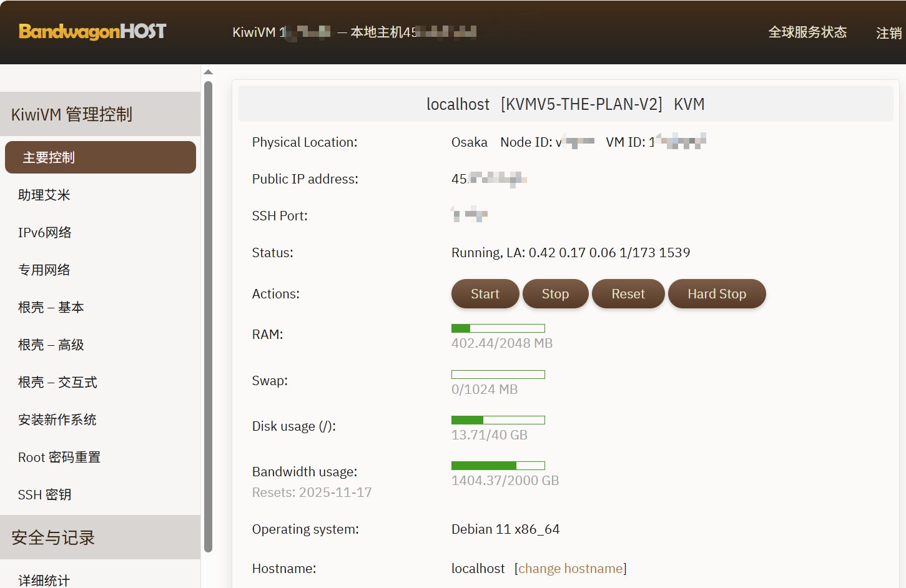
Task: Click the sidebar scrollbar up arrow
Action: click(x=209, y=72)
